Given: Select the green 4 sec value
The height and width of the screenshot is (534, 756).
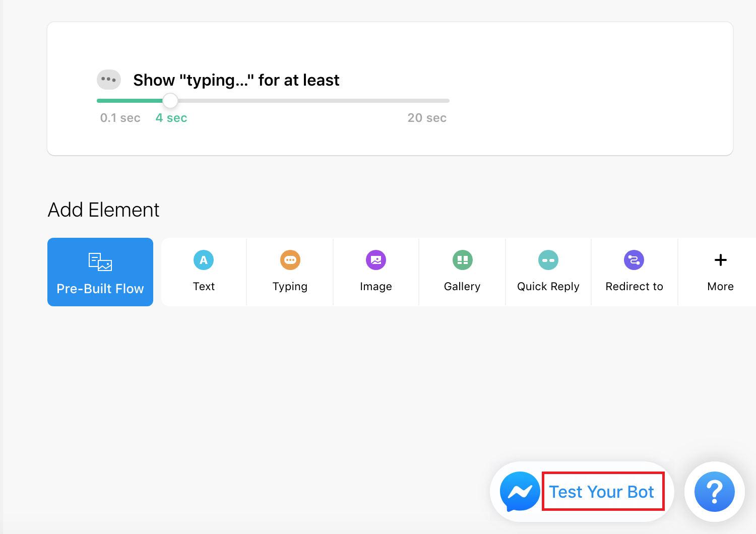Looking at the screenshot, I should pos(171,117).
